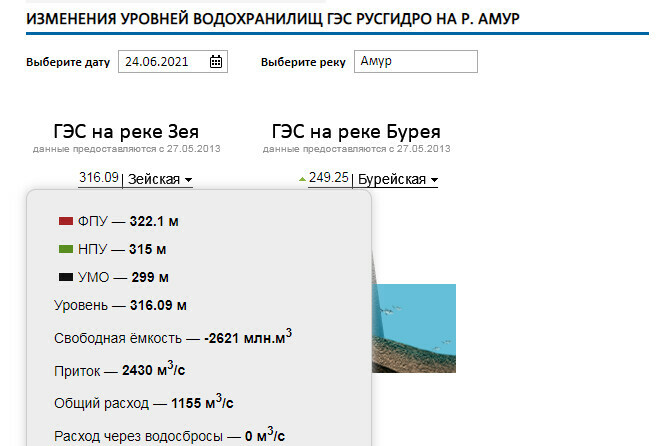Expand the Зейская station dropdown
Image resolution: width=669 pixels, height=446 pixels.
(160, 179)
